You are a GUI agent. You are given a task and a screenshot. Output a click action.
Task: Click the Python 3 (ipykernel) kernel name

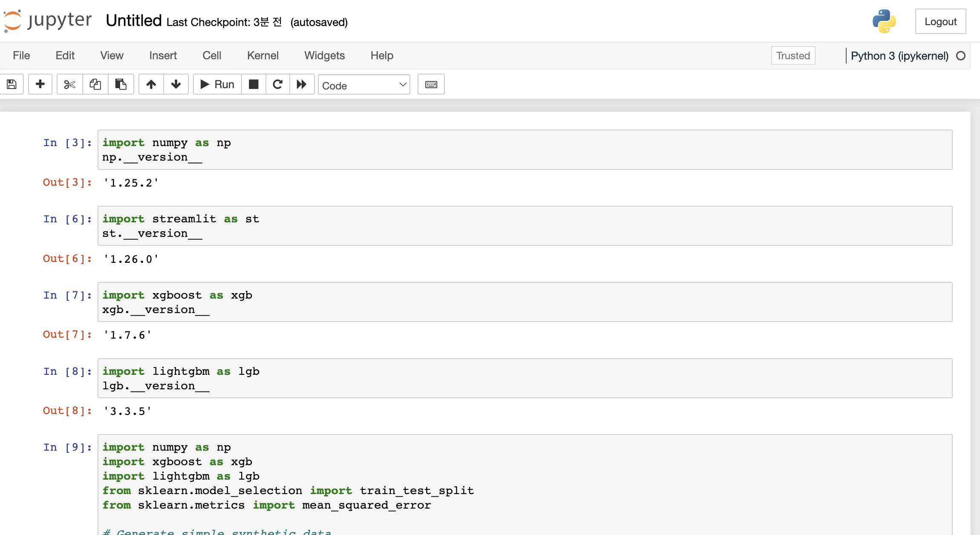pos(899,56)
